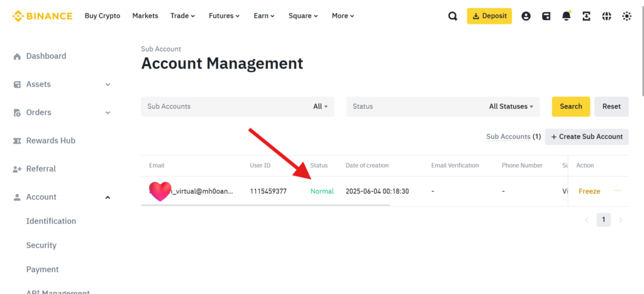Click the Normal status value
This screenshot has width=644, height=294.
322,191
